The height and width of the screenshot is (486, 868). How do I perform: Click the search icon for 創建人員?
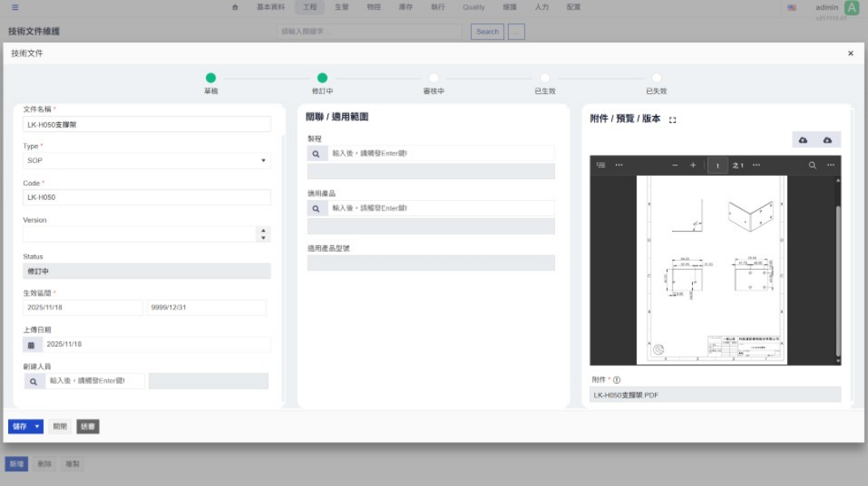(34, 381)
